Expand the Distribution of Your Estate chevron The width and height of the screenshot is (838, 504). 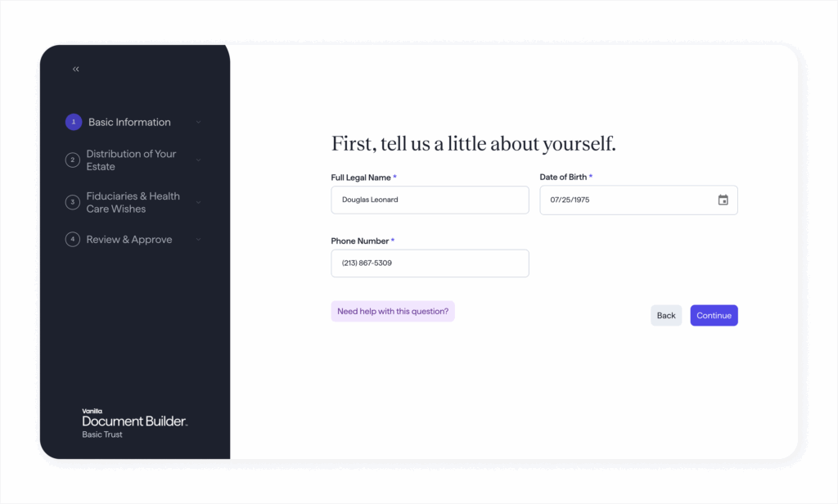pyautogui.click(x=198, y=160)
